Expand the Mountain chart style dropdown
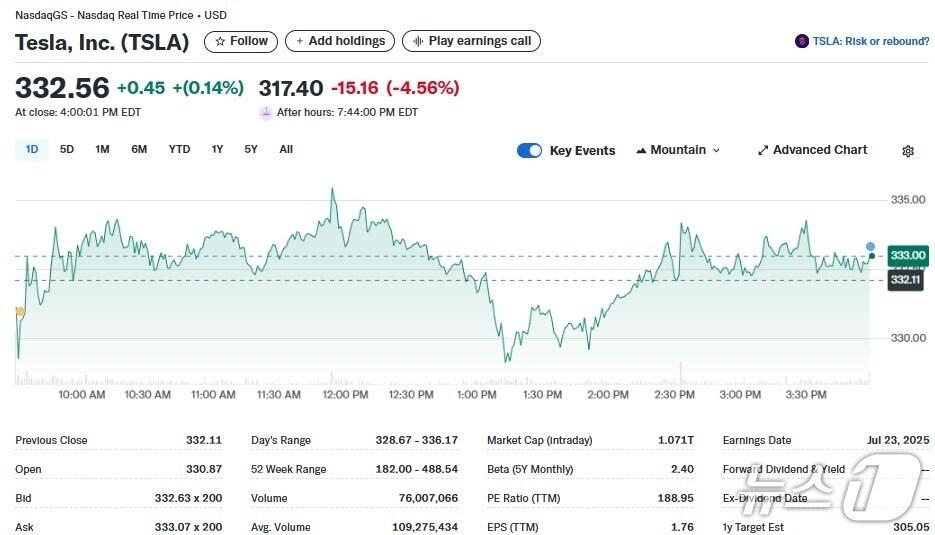The width and height of the screenshot is (935, 535). tap(715, 150)
